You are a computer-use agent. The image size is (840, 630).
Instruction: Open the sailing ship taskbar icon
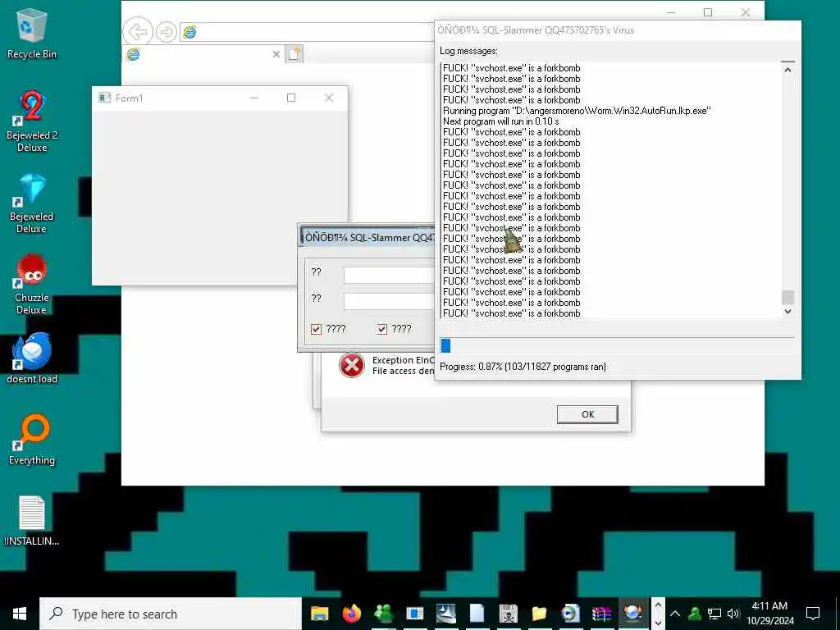click(x=445, y=614)
